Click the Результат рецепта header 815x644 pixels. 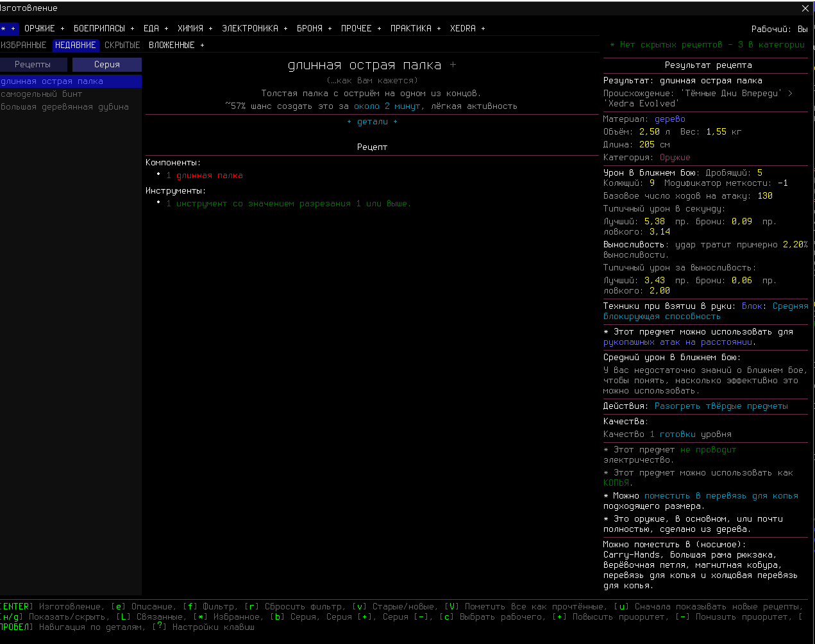pos(708,65)
